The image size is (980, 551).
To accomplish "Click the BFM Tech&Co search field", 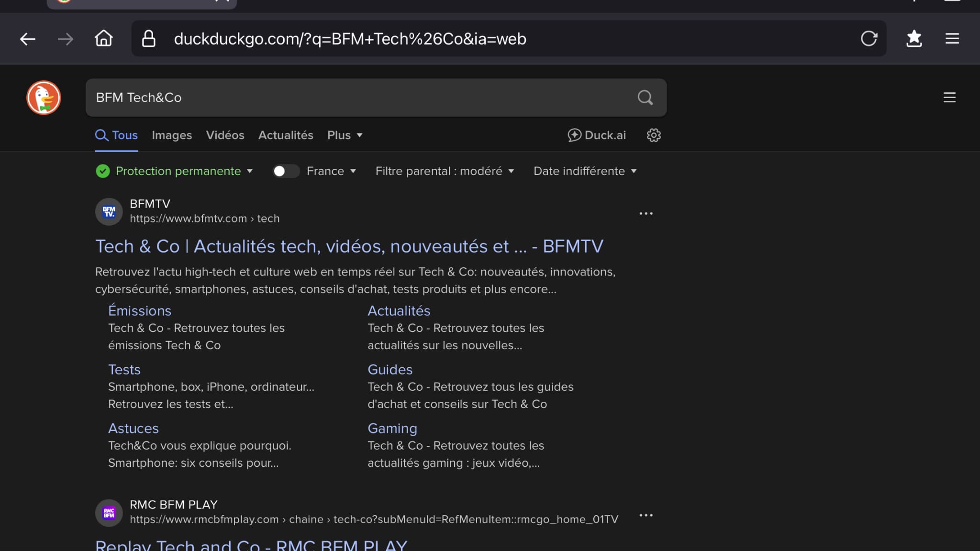I will point(335,98).
